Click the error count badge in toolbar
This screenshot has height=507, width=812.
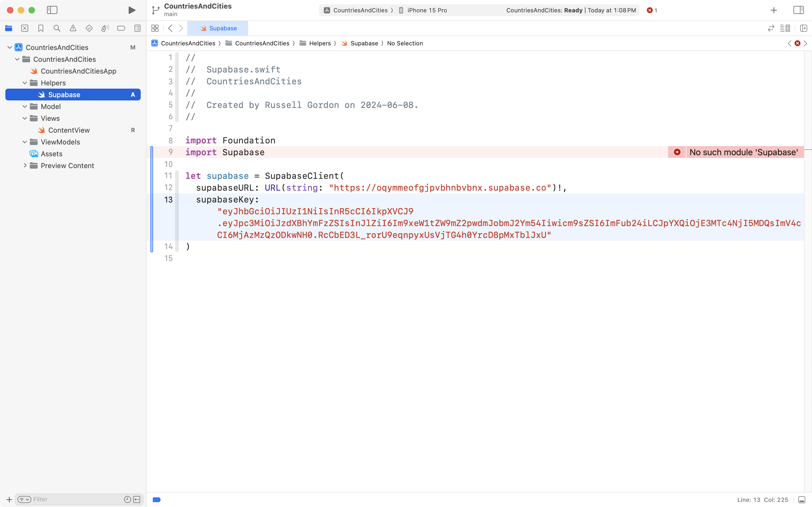click(x=652, y=10)
